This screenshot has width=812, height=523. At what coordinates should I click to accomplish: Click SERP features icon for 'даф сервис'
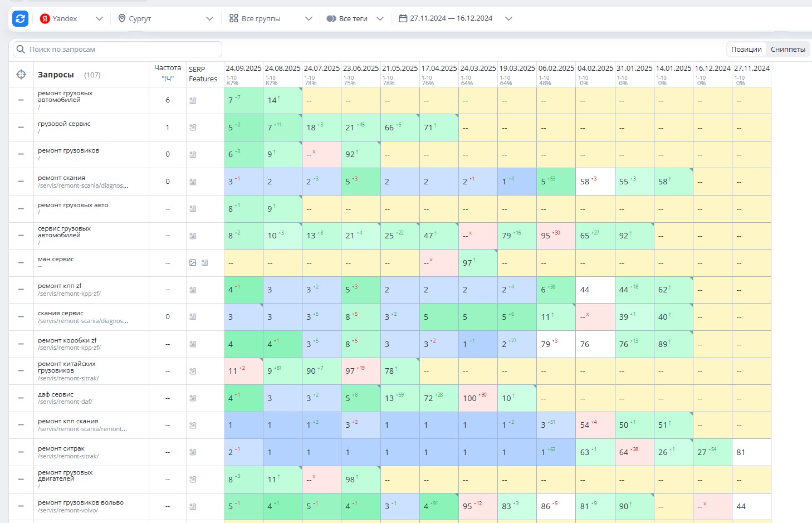pos(193,398)
